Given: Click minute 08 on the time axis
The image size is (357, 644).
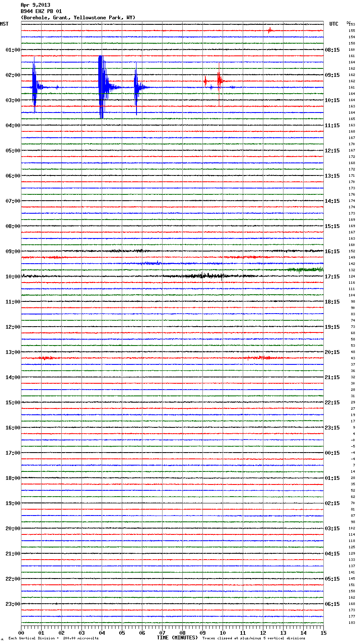Looking at the screenshot, I should click(x=182, y=633).
